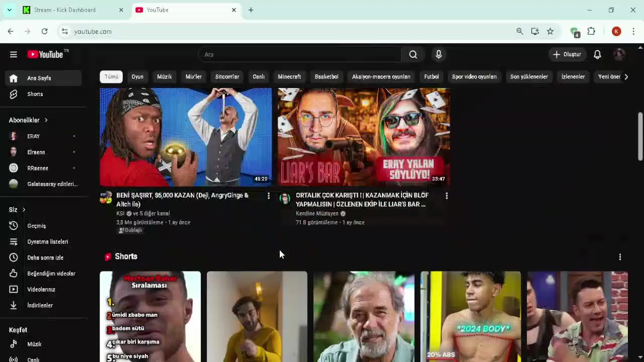644x362 pixels.
Task: Open İndirilenler downloads
Action: coord(43,305)
